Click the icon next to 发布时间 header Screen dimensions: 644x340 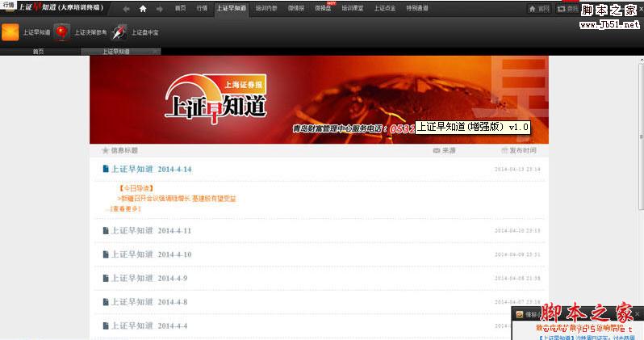(x=504, y=150)
